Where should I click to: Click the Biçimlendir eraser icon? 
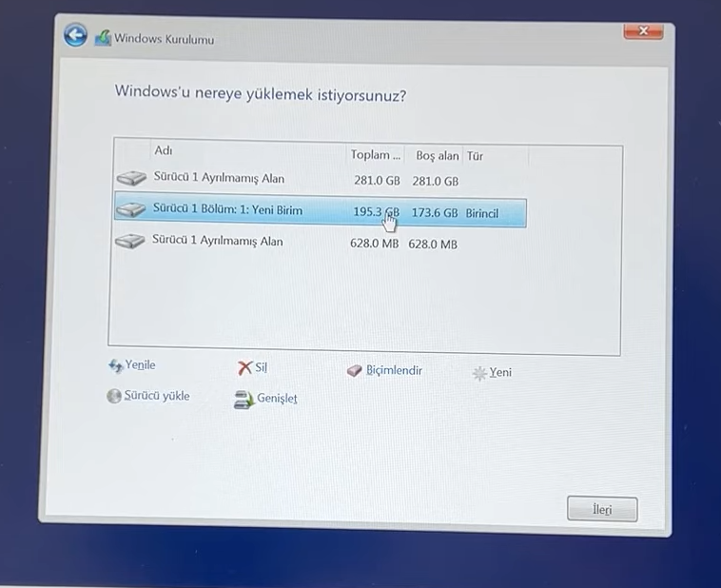tap(355, 370)
